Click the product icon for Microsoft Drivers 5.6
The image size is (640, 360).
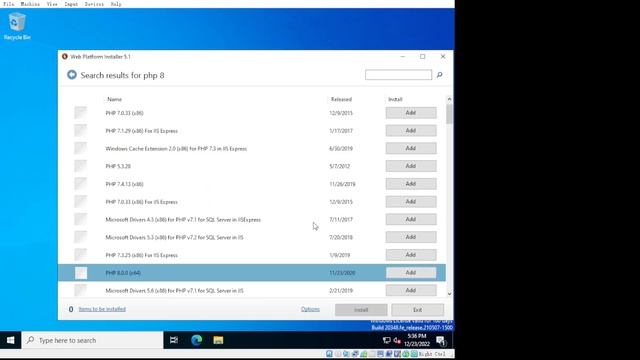pos(81,290)
